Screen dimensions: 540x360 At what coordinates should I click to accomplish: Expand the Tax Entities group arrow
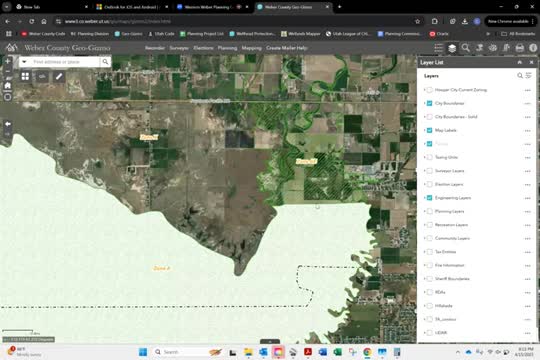coord(424,252)
